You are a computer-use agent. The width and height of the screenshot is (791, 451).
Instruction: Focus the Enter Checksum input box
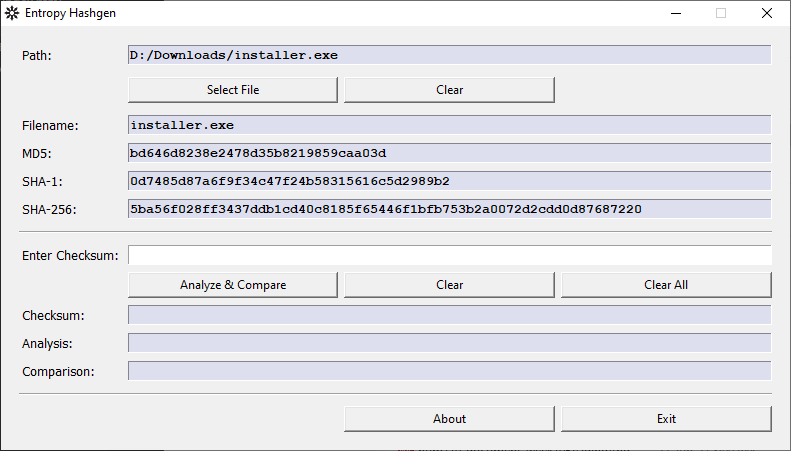coord(449,256)
